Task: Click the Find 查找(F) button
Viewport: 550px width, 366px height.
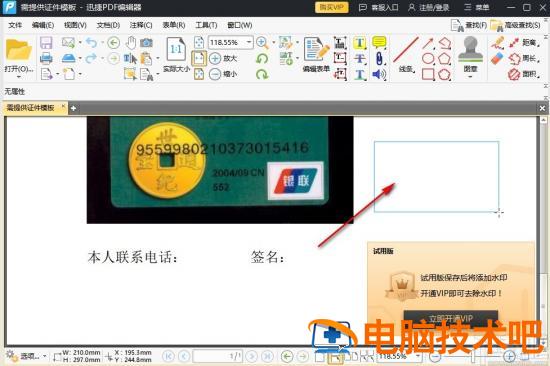Action: [x=469, y=25]
